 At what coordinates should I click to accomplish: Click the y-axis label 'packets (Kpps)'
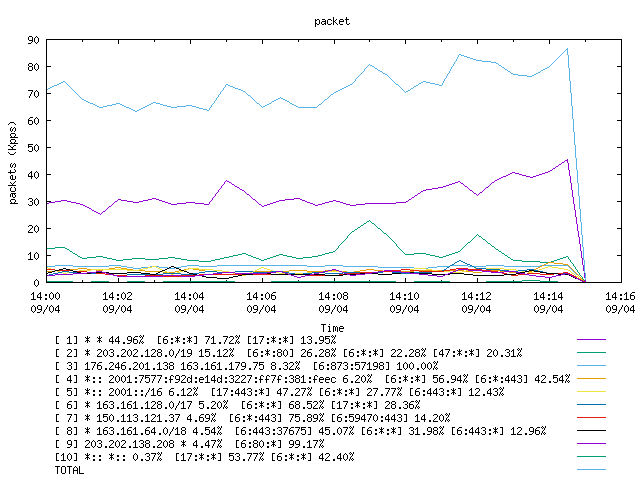(13, 162)
